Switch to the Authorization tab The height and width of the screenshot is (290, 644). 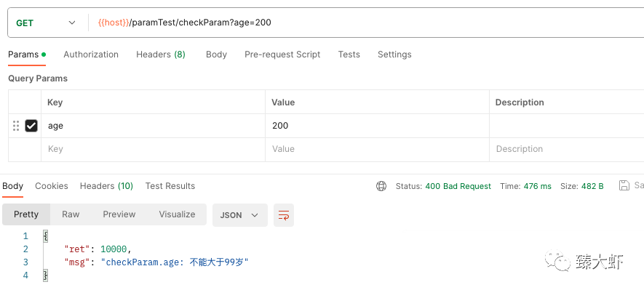pyautogui.click(x=91, y=55)
